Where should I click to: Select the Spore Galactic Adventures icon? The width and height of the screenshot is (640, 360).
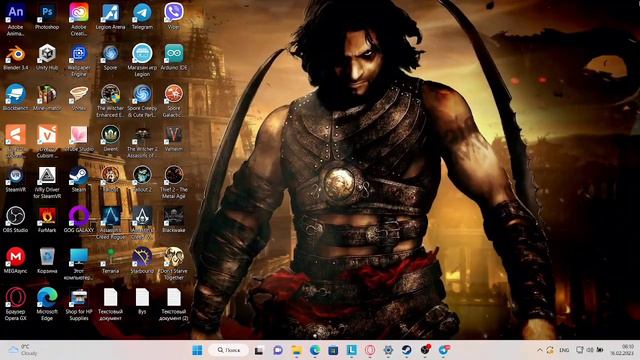click(174, 100)
